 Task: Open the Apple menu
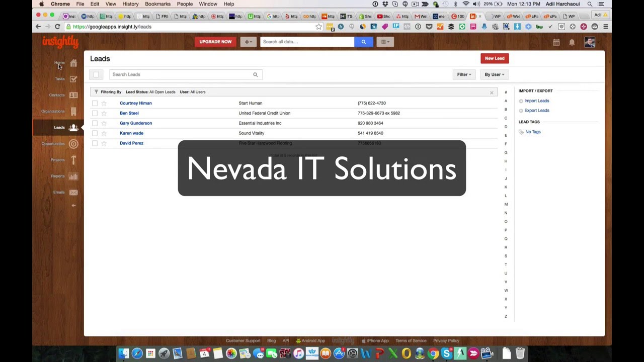41,4
